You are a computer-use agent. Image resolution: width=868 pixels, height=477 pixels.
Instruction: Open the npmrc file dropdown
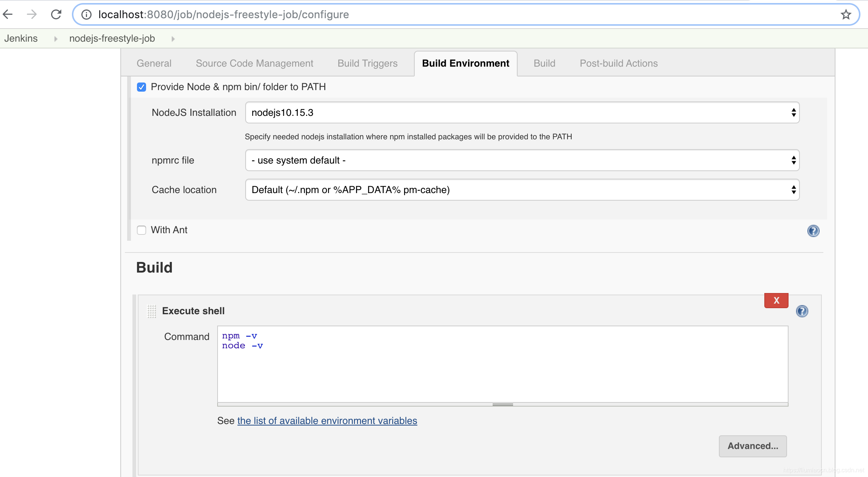click(x=522, y=160)
